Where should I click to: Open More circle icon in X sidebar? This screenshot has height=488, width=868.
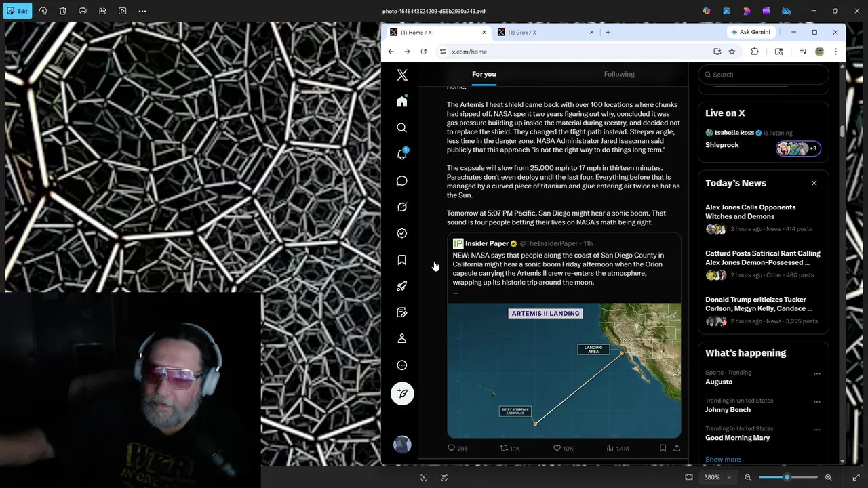[402, 365]
